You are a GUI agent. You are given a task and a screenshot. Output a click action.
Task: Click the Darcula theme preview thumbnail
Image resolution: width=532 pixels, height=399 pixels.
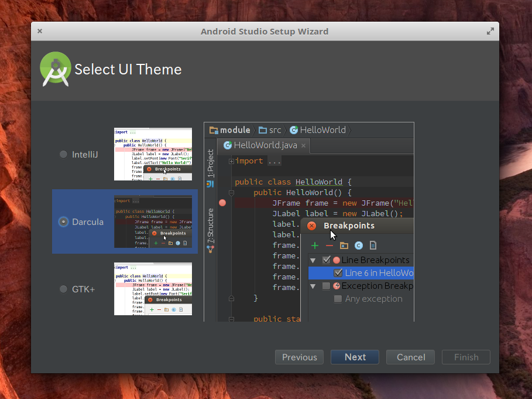pos(153,221)
